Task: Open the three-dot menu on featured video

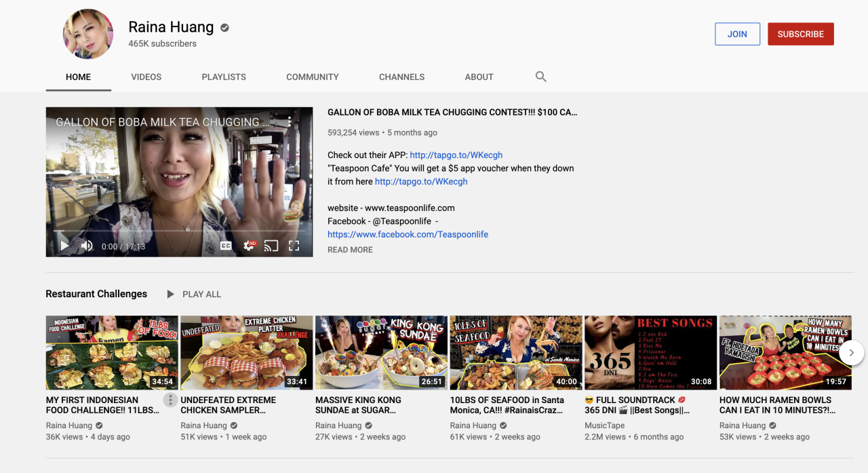Action: 289,121
